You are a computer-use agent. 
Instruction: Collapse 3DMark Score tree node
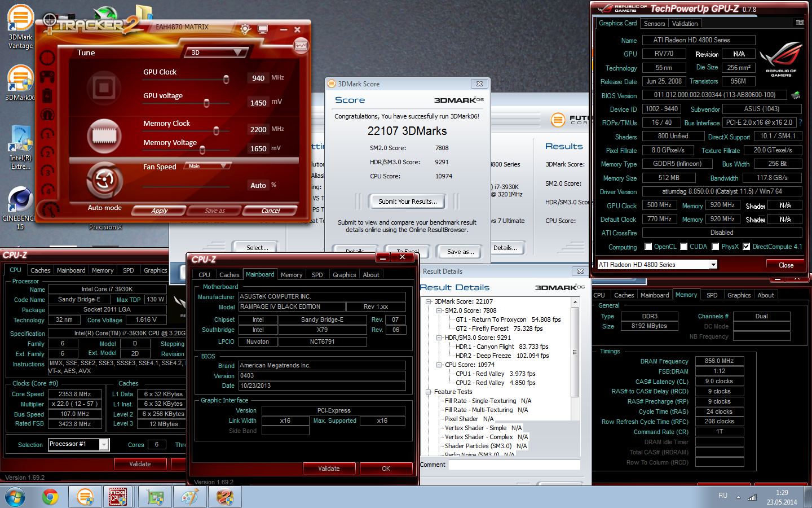point(429,301)
